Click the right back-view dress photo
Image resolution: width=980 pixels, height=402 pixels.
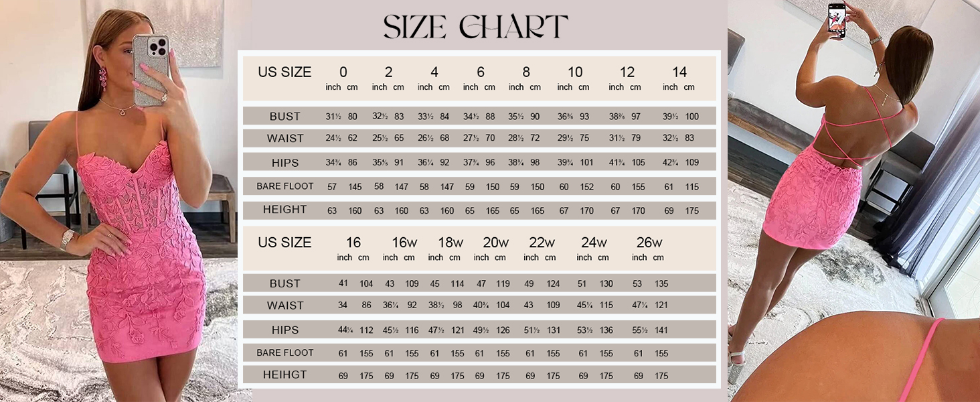point(853,201)
